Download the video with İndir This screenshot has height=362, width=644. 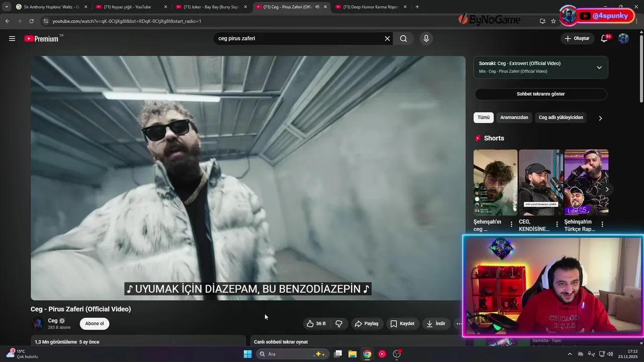(x=436, y=323)
